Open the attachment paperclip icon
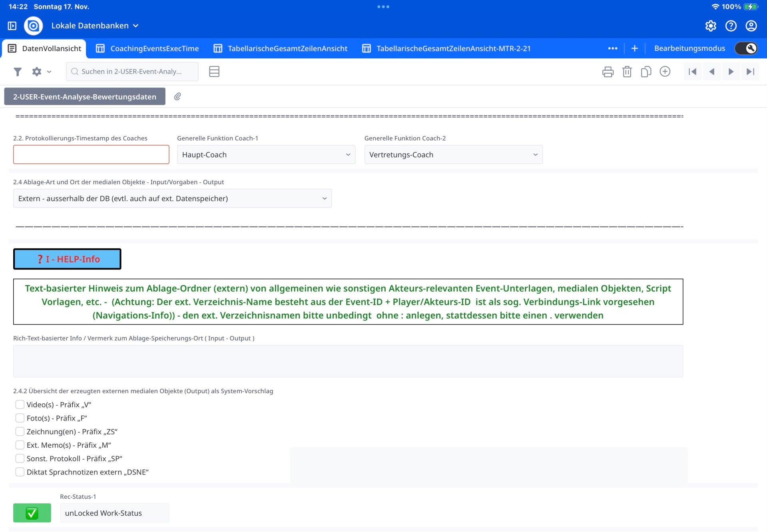Image resolution: width=767 pixels, height=532 pixels. (177, 96)
